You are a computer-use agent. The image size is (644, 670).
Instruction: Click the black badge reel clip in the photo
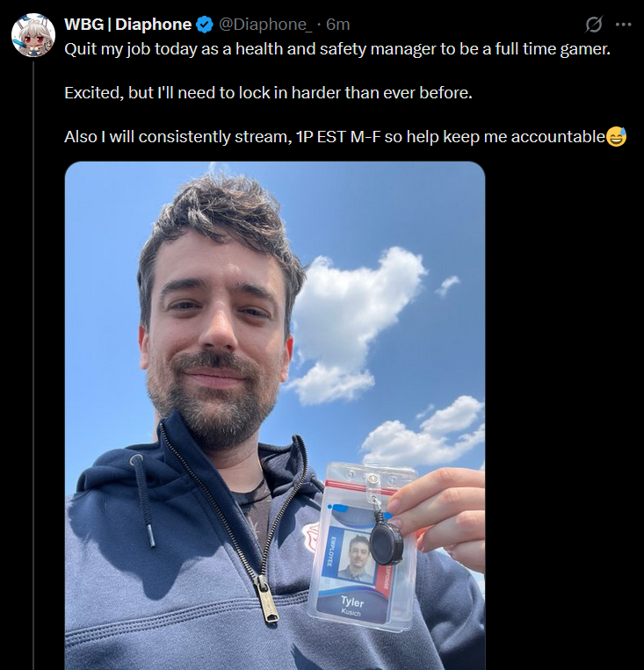click(x=387, y=544)
